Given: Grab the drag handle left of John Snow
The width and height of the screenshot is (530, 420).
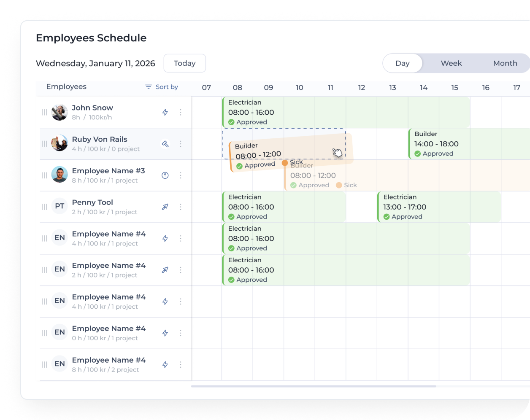Looking at the screenshot, I should click(44, 112).
